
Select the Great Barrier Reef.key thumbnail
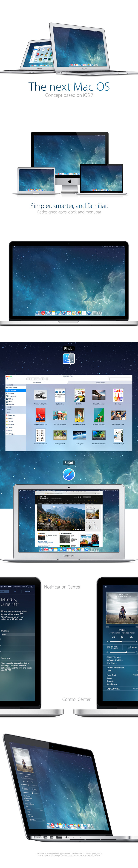pyautogui.click(x=99, y=436)
